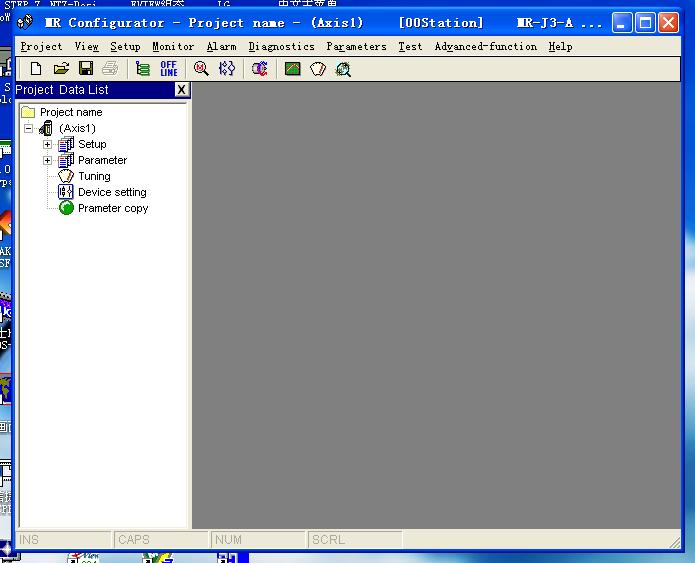The image size is (695, 563).
Task: Expand the Setup tree node
Action: point(47,144)
